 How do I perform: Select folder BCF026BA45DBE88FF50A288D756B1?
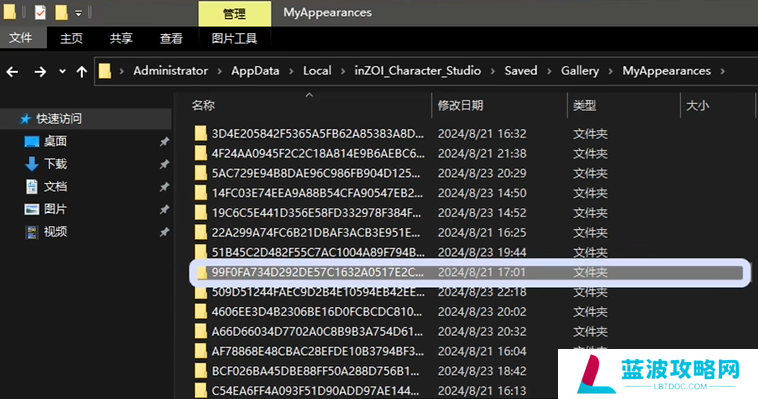(x=315, y=371)
